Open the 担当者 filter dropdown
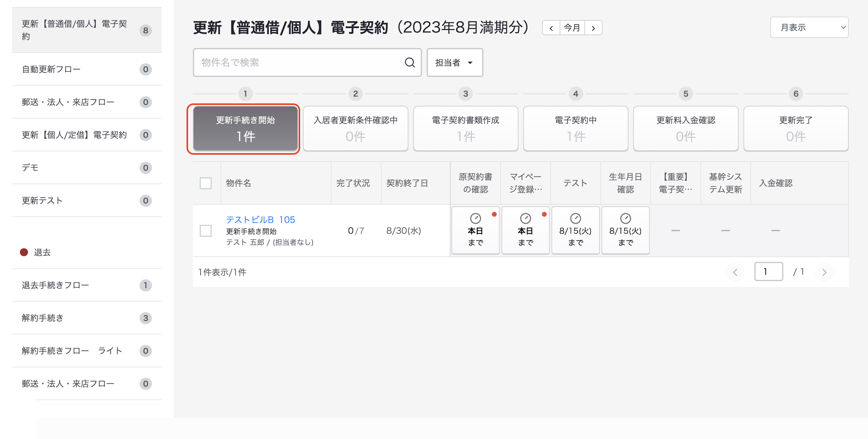This screenshot has width=868, height=439. pyautogui.click(x=455, y=62)
